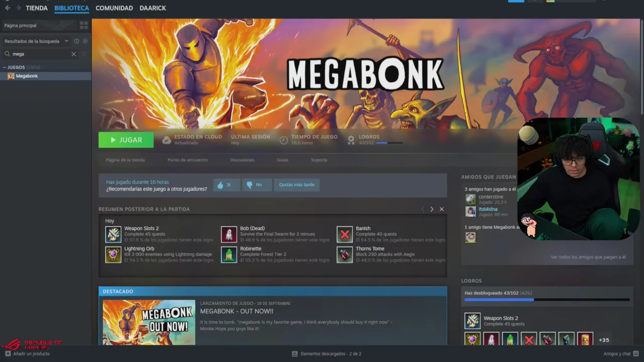Open the LOGROS gear icon in header
The height and width of the screenshot is (362, 644).
[351, 140]
